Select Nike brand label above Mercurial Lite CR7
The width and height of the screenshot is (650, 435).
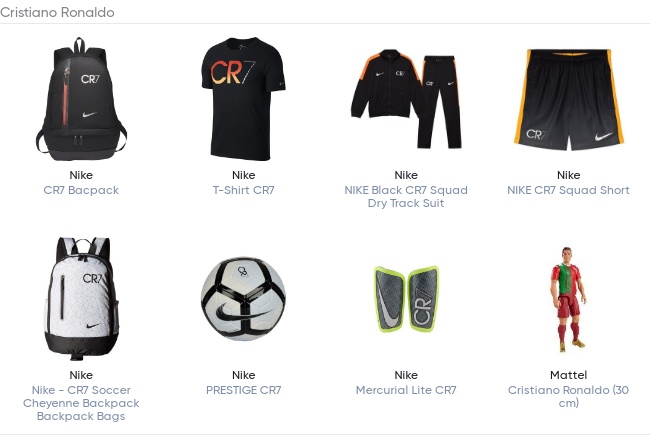pos(406,375)
